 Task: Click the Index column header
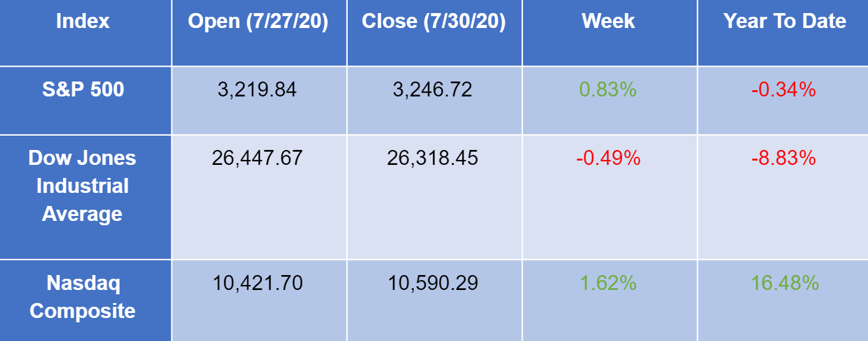pyautogui.click(x=82, y=22)
